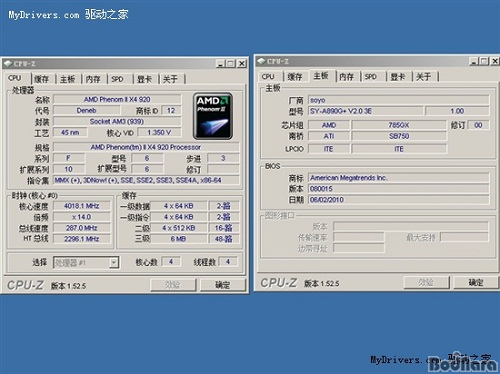The width and height of the screenshot is (500, 374).
Task: Open 显卡 tab in left CPU-Z window
Action: coord(144,79)
